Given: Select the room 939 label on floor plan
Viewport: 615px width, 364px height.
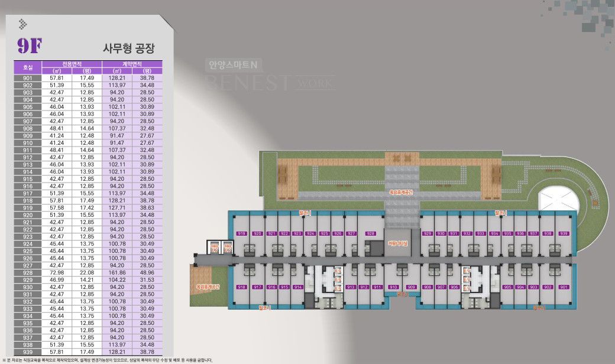Looking at the screenshot, I should click(x=564, y=233).
